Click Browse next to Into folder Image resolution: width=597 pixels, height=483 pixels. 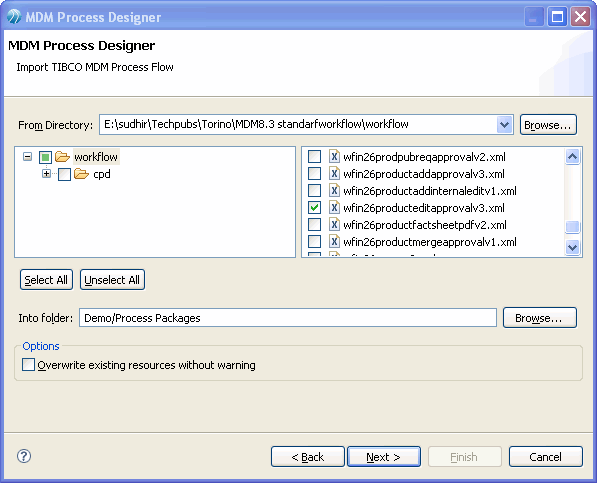(540, 318)
